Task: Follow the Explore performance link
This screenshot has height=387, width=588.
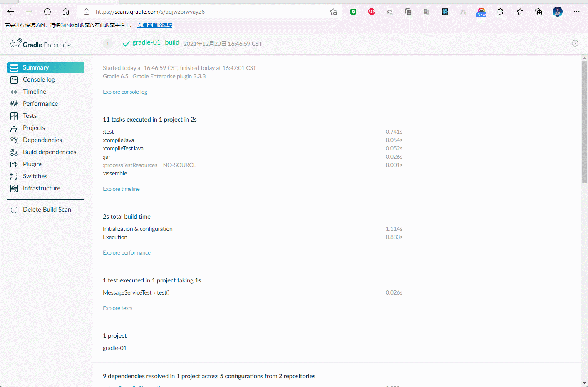Action: click(127, 253)
